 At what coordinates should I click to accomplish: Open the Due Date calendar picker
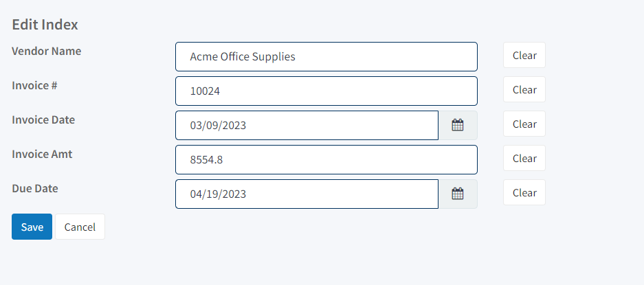point(458,194)
